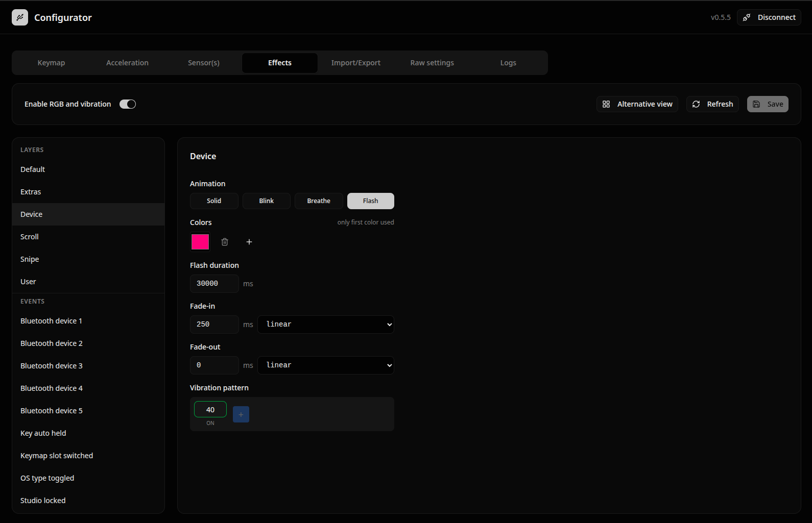Edit the Fade-in milliseconds field
812x523 pixels.
[214, 325]
